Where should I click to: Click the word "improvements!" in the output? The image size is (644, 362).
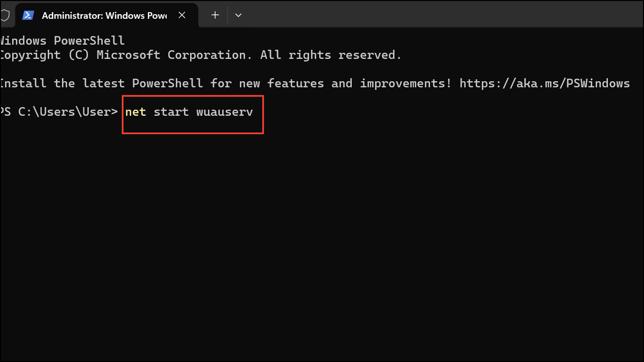coord(406,83)
